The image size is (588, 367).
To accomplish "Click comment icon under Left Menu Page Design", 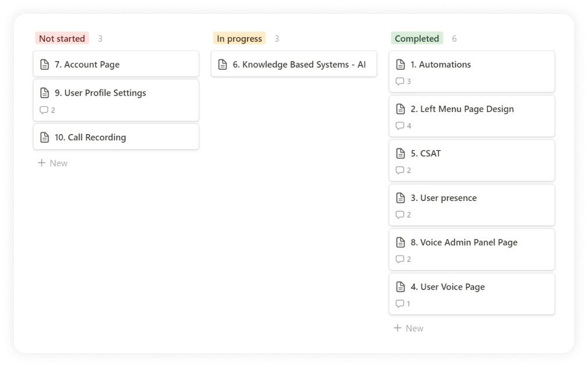I will tap(400, 126).
